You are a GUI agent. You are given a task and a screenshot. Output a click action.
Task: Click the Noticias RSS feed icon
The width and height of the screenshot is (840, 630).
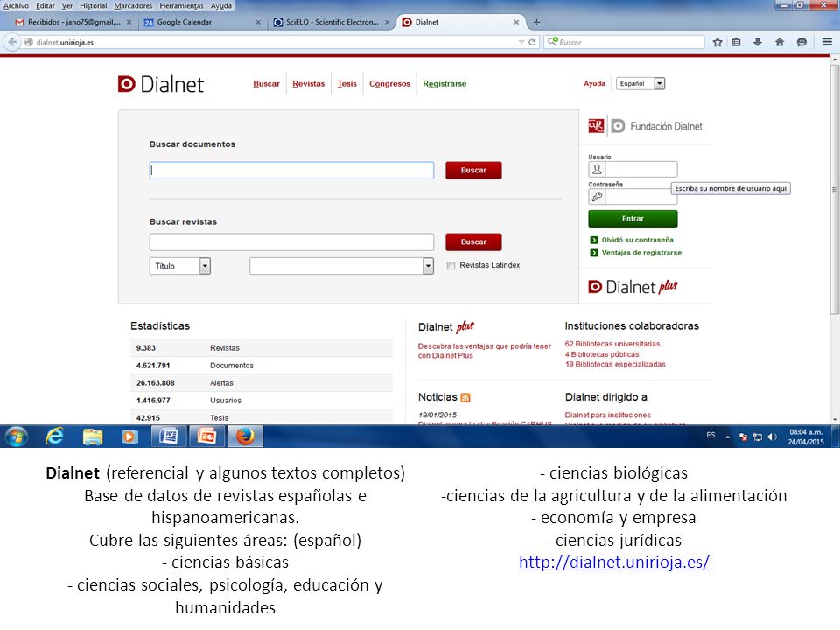click(465, 397)
